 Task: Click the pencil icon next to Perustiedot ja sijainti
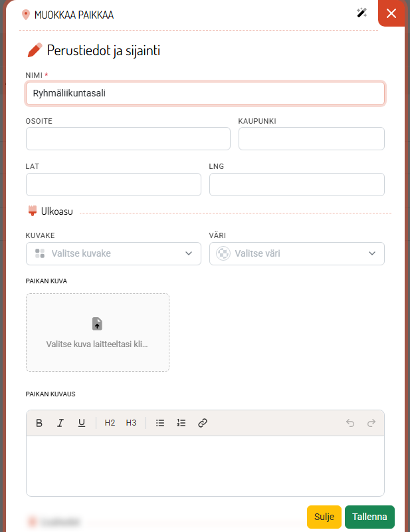click(x=35, y=51)
